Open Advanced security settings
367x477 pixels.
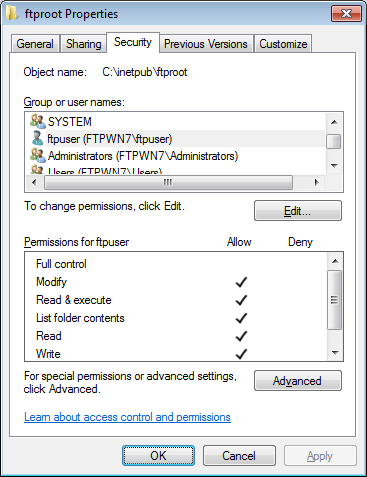click(x=298, y=381)
